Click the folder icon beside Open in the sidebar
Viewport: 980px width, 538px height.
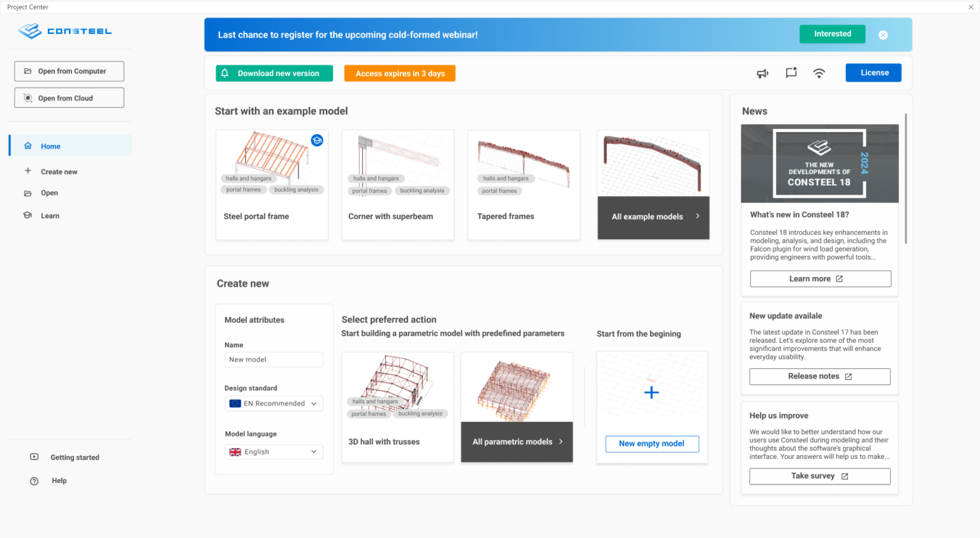pyautogui.click(x=27, y=193)
